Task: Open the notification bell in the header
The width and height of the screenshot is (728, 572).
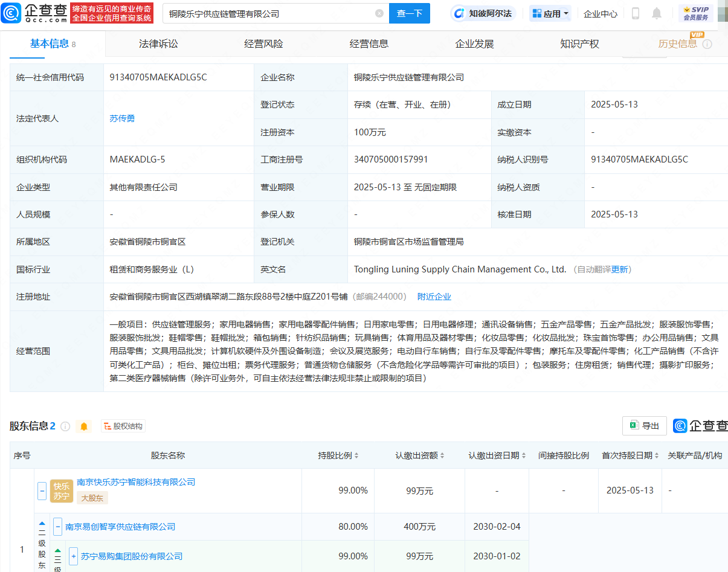Action: pos(657,13)
